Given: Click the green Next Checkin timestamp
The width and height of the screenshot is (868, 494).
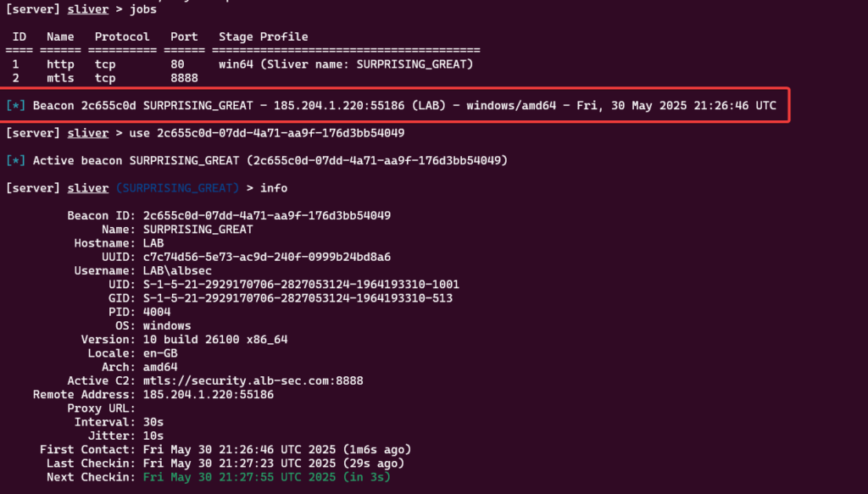Looking at the screenshot, I should click(x=267, y=477).
